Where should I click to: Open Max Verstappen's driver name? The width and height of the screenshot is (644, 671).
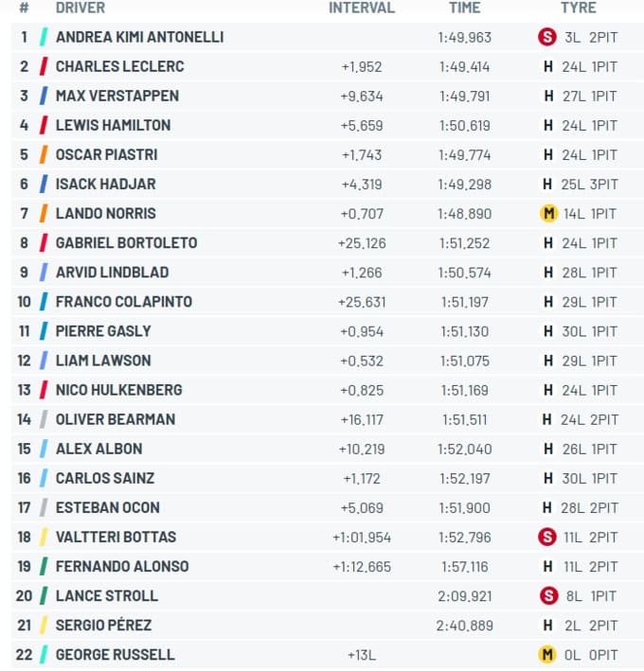pyautogui.click(x=117, y=96)
